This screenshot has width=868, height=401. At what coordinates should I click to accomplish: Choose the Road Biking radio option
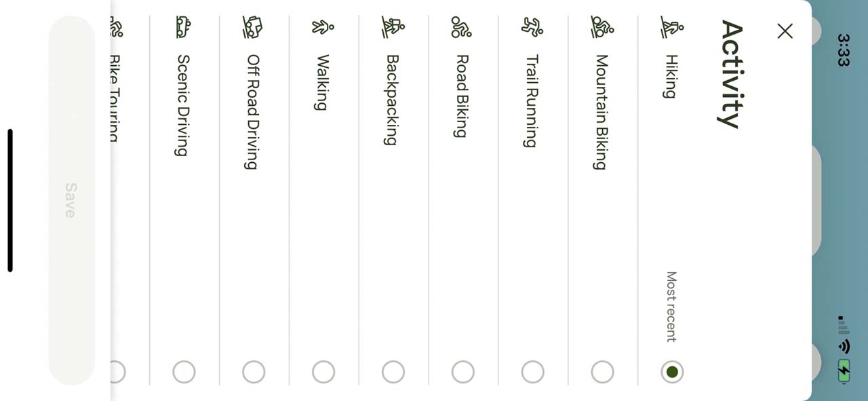click(462, 372)
